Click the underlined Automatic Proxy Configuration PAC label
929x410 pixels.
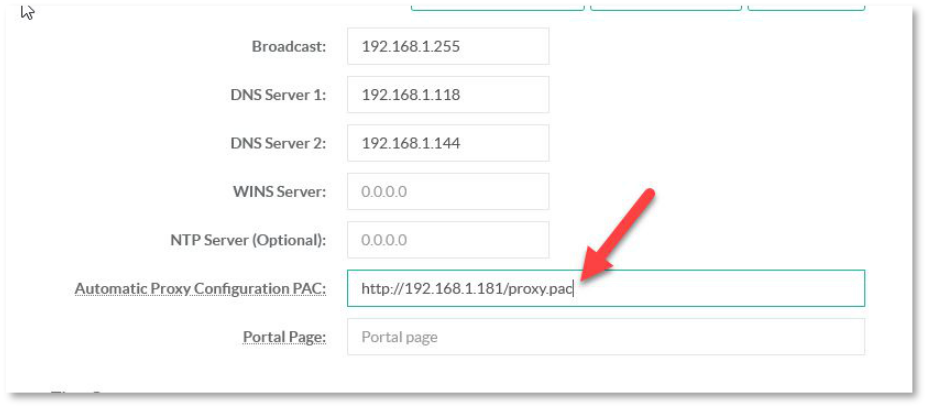click(200, 289)
